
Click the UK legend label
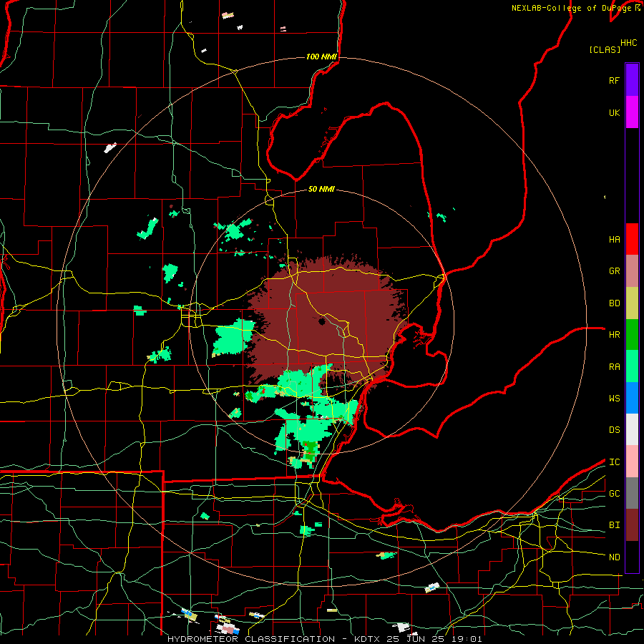614,112
